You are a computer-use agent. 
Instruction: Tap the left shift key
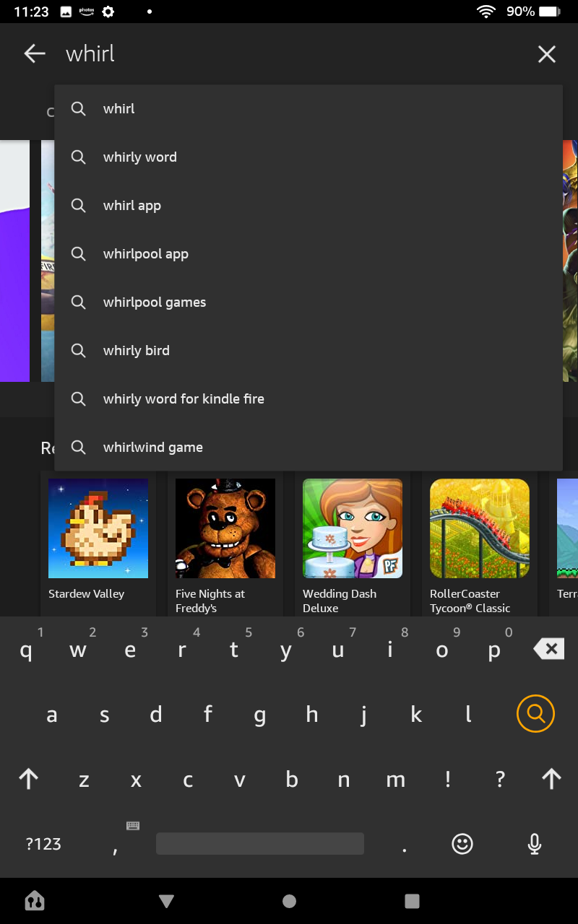pyautogui.click(x=28, y=778)
